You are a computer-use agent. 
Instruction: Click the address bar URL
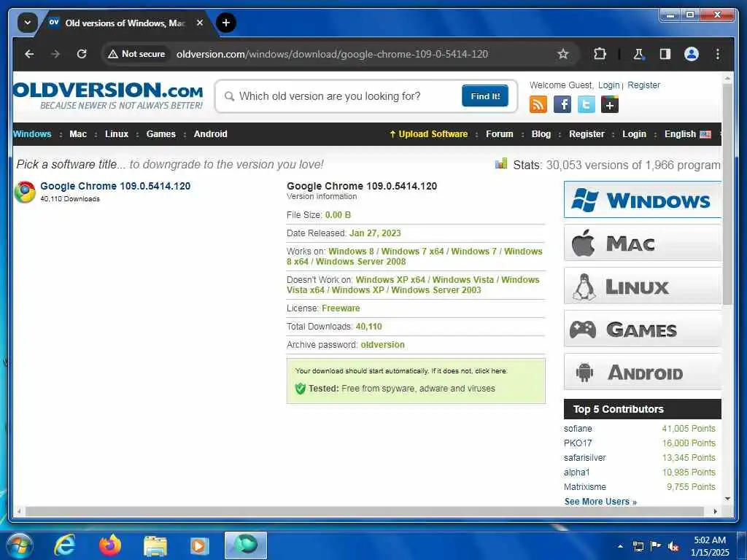click(x=332, y=54)
